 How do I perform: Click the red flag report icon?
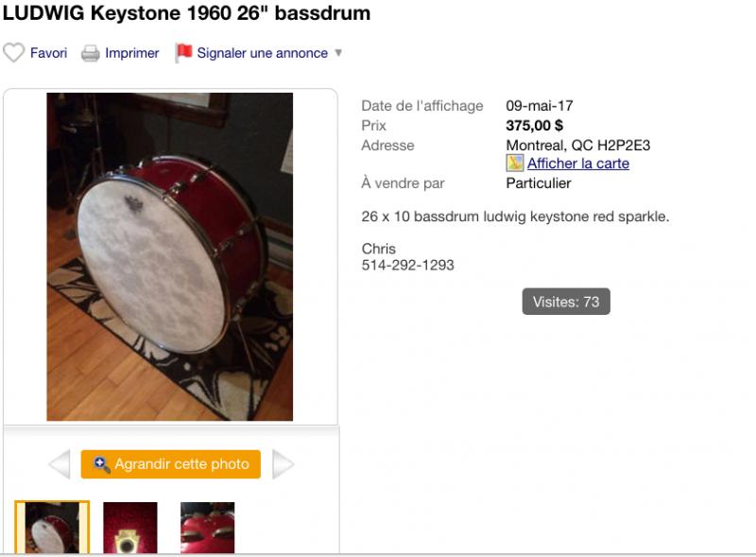(x=183, y=53)
